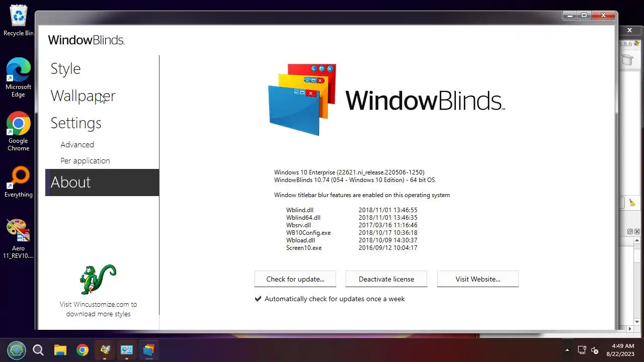The image size is (644, 362).
Task: Switch to the monitor chart app on taskbar
Action: click(127, 350)
